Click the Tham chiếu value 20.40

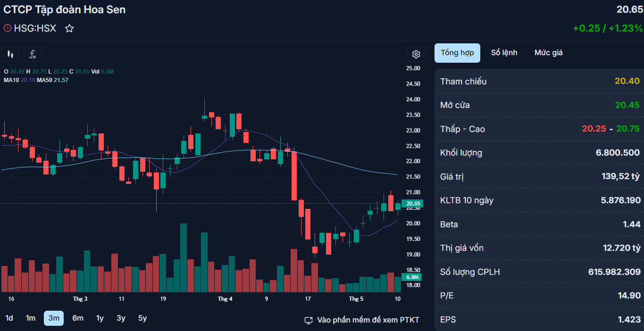(x=627, y=82)
